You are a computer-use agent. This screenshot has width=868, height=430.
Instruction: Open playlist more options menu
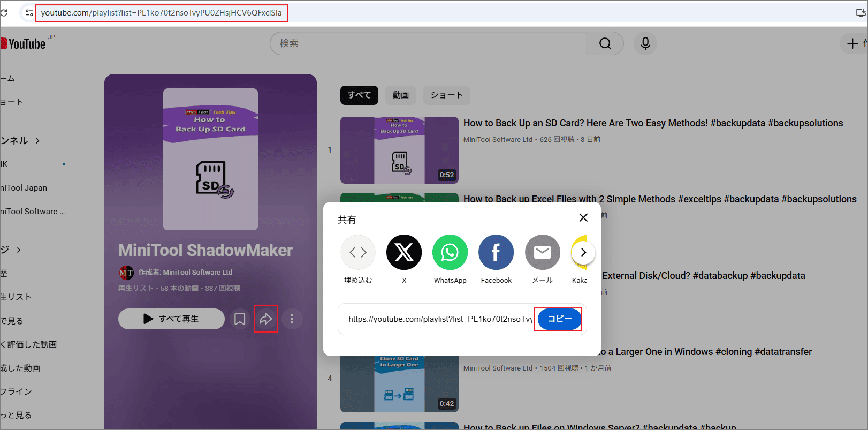click(292, 319)
